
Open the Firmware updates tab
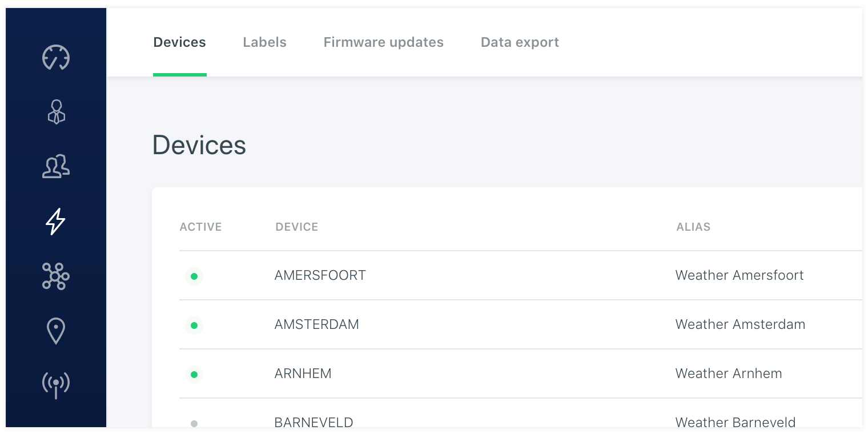coord(383,42)
